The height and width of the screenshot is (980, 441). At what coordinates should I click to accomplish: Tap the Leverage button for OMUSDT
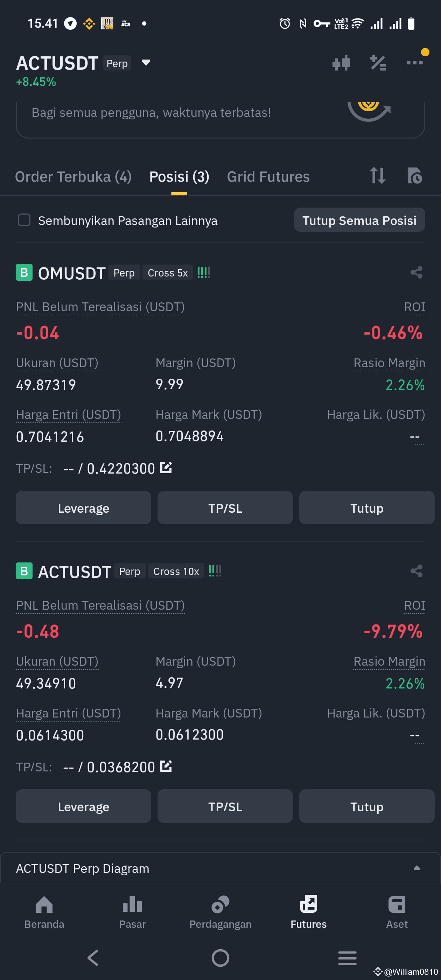pyautogui.click(x=83, y=508)
